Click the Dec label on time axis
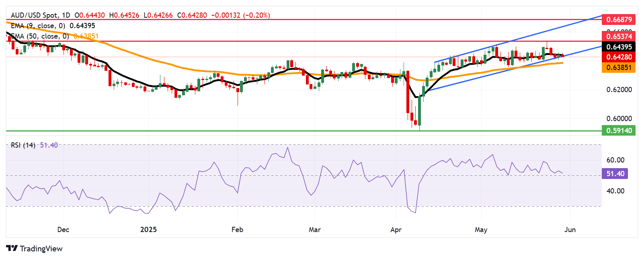644x259 pixels. tap(63, 230)
